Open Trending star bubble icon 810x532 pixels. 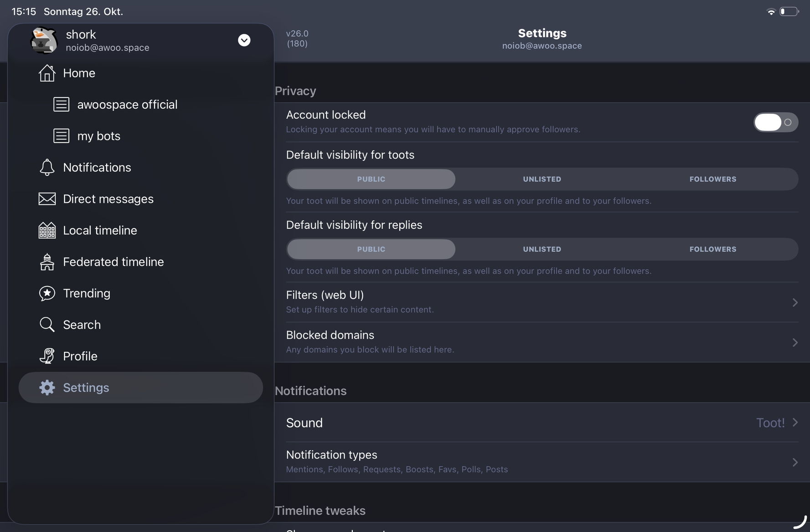pos(47,293)
